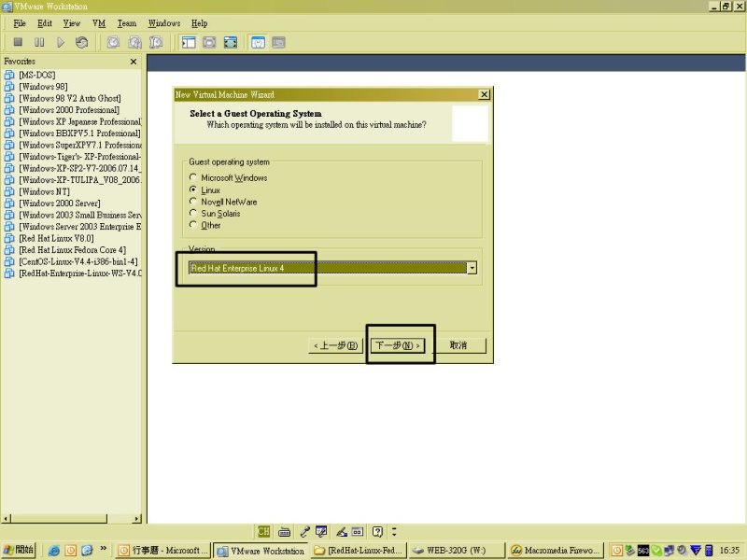Screen dimensions: 747x560
Task: Open the Help menu
Action: (x=200, y=22)
